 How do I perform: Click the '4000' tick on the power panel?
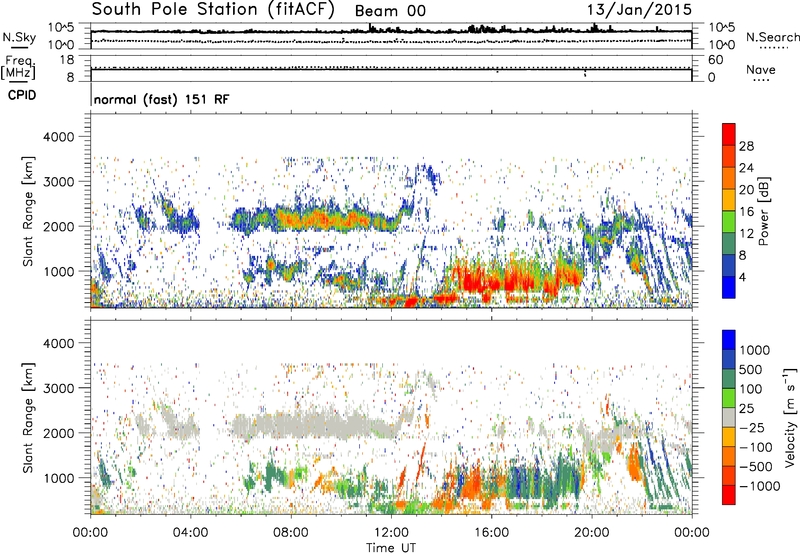(x=58, y=137)
